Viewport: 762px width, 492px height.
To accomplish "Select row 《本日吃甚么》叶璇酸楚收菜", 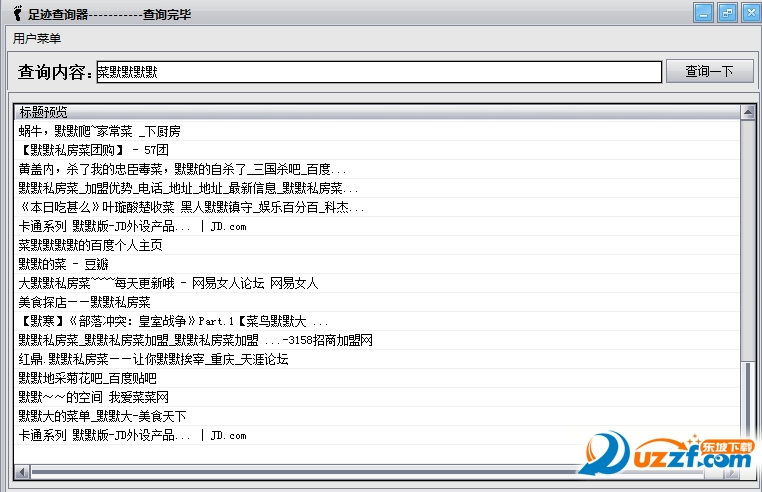I will point(377,207).
